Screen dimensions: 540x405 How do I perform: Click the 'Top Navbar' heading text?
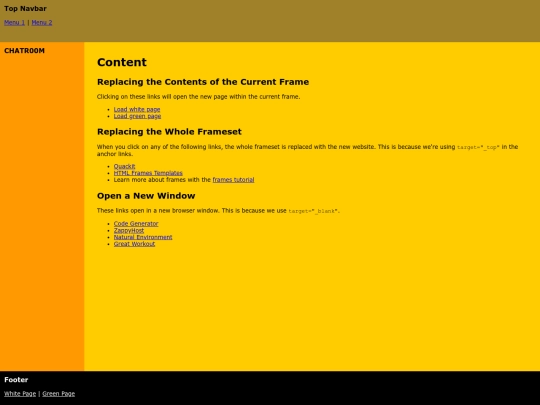pos(25,9)
